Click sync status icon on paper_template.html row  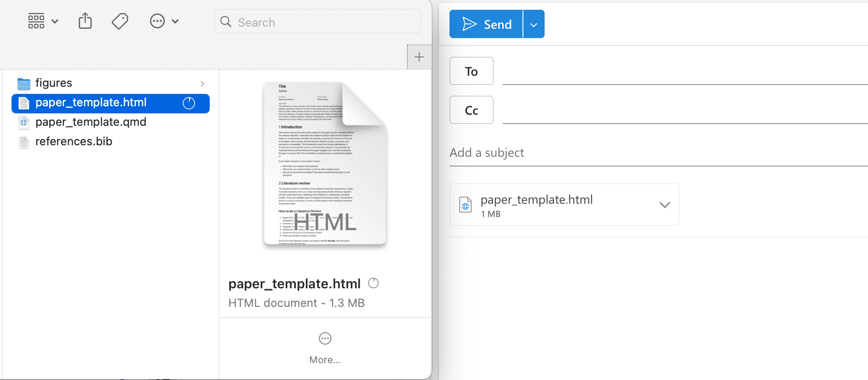click(189, 103)
